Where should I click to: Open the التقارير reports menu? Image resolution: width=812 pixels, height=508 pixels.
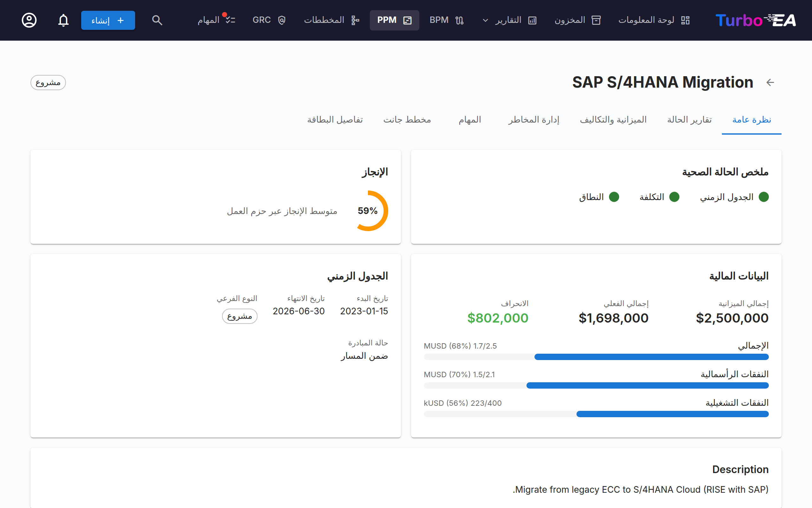coord(509,20)
